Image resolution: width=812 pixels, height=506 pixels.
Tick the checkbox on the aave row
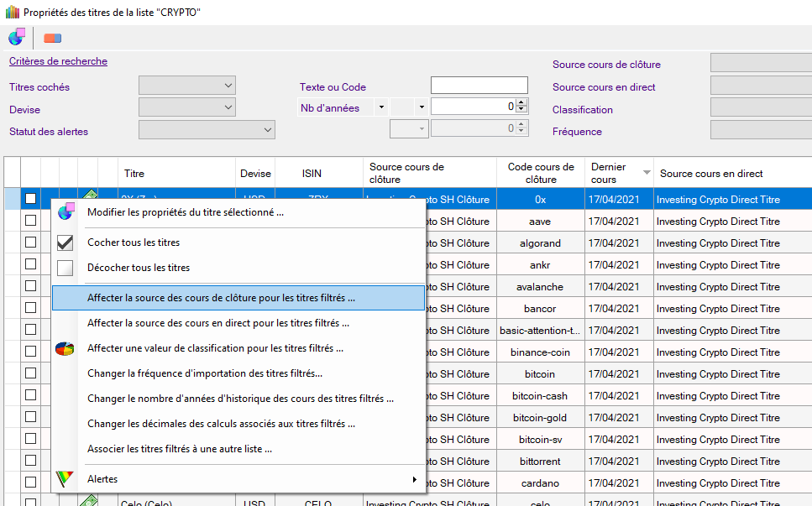click(x=30, y=221)
